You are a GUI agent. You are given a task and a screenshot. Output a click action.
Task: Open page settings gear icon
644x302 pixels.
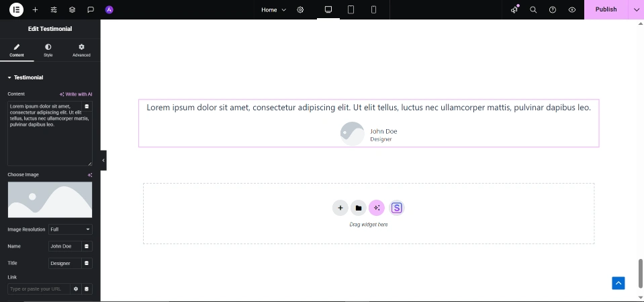[300, 9]
